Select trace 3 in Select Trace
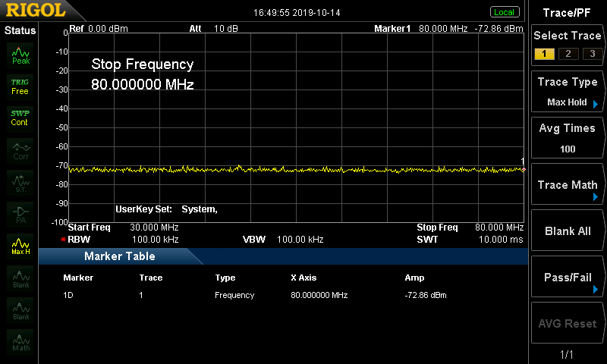This screenshot has height=364, width=607. coord(590,54)
